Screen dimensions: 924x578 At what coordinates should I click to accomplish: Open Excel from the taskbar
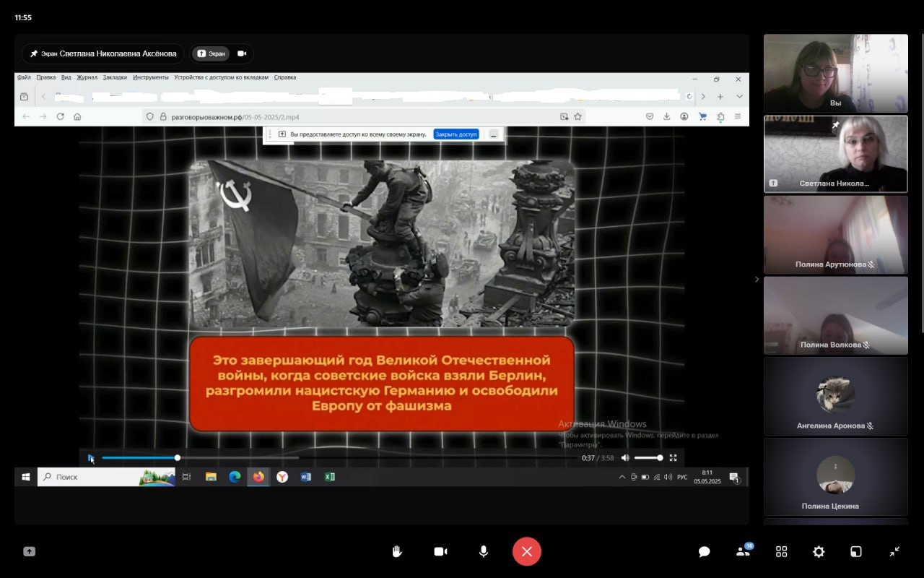329,477
